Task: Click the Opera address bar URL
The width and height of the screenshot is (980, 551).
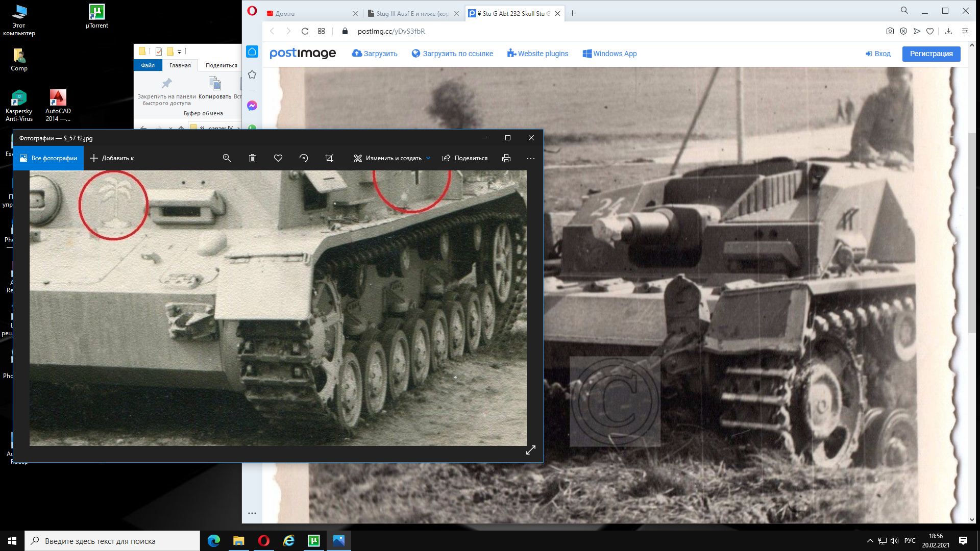Action: click(x=391, y=31)
